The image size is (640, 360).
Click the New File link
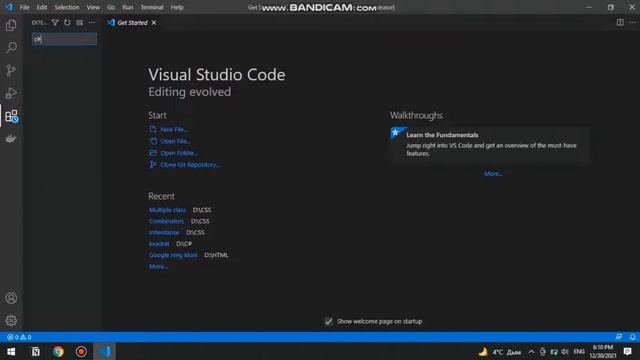(x=169, y=129)
